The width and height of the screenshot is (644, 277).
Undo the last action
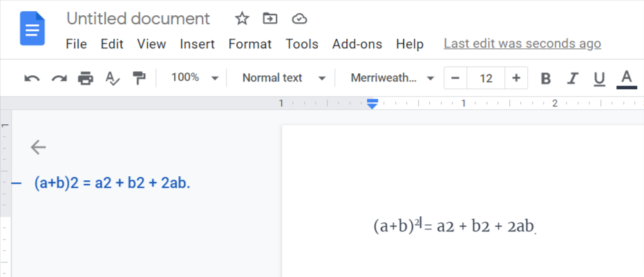[32, 78]
